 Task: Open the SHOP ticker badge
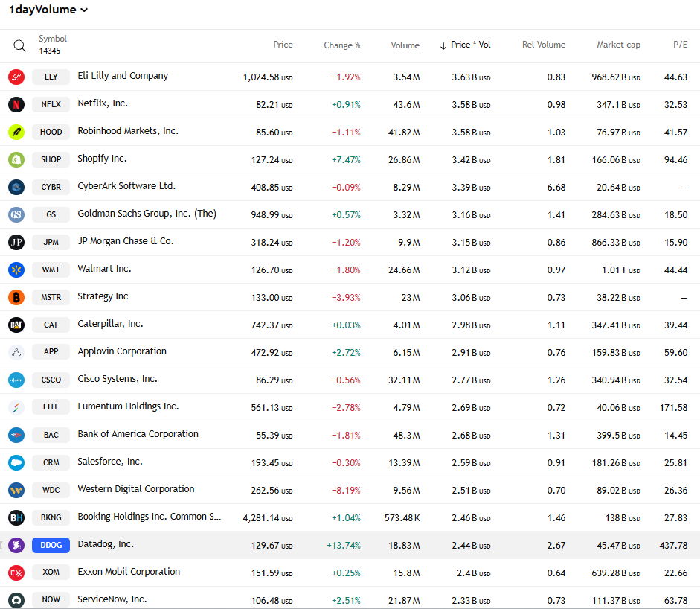point(51,159)
